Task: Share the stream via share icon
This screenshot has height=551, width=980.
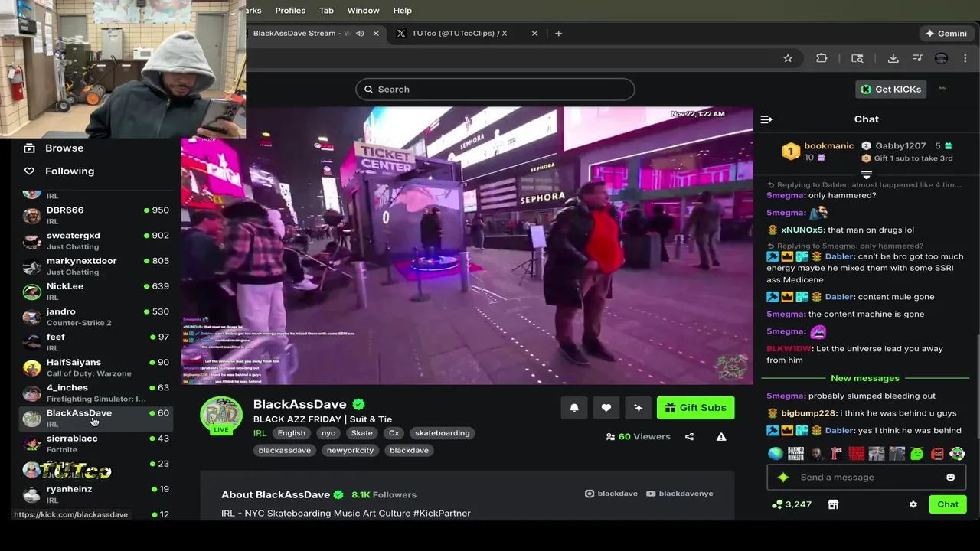Action: pyautogui.click(x=689, y=437)
